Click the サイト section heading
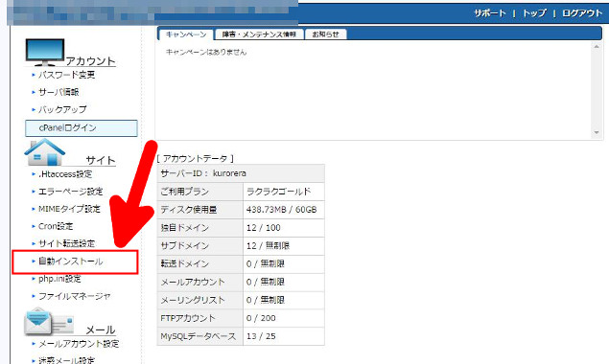 point(101,160)
